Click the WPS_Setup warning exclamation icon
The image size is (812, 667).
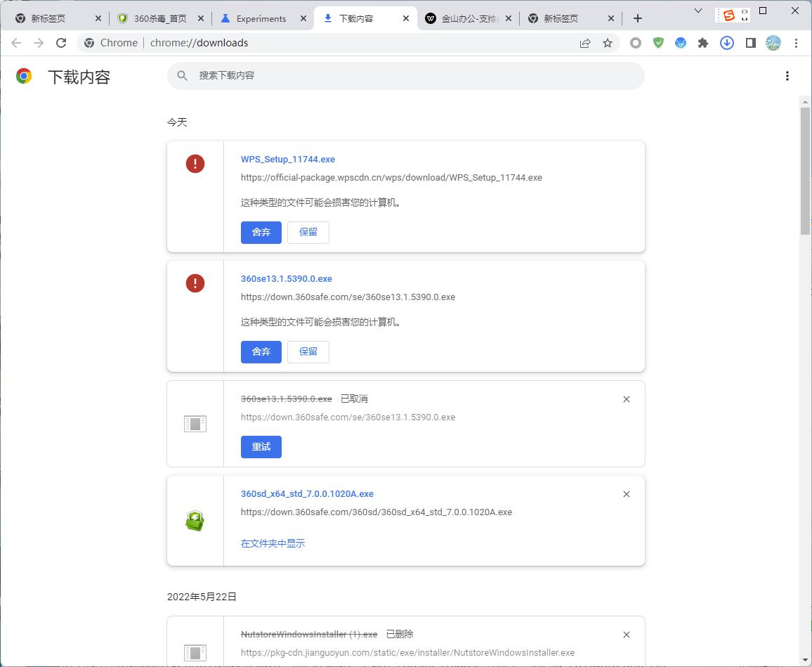(195, 164)
